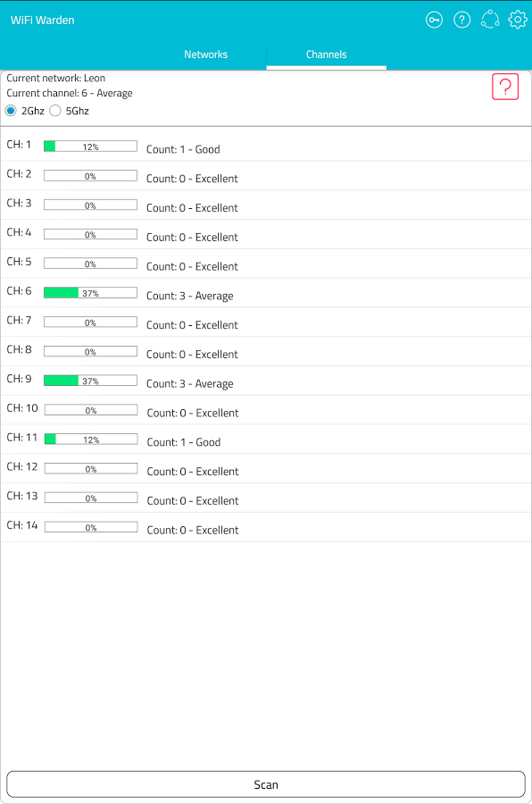Open the circled question mark help icon

point(461,20)
